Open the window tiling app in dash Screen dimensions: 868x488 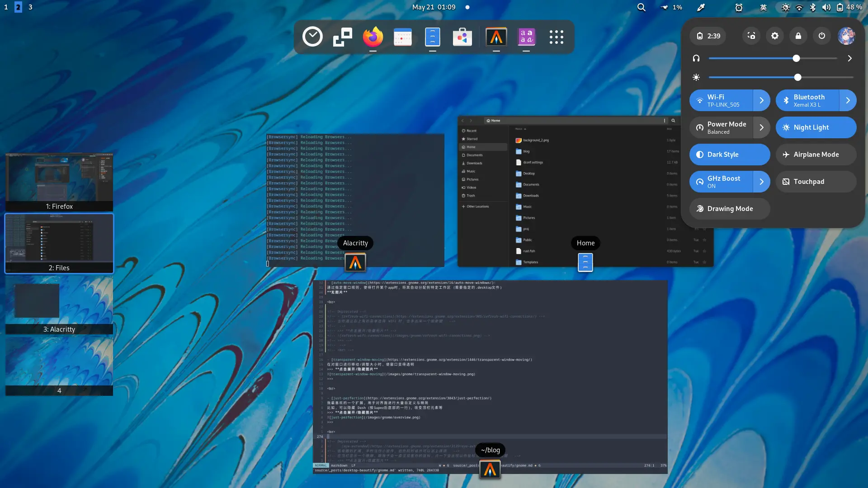pyautogui.click(x=343, y=37)
